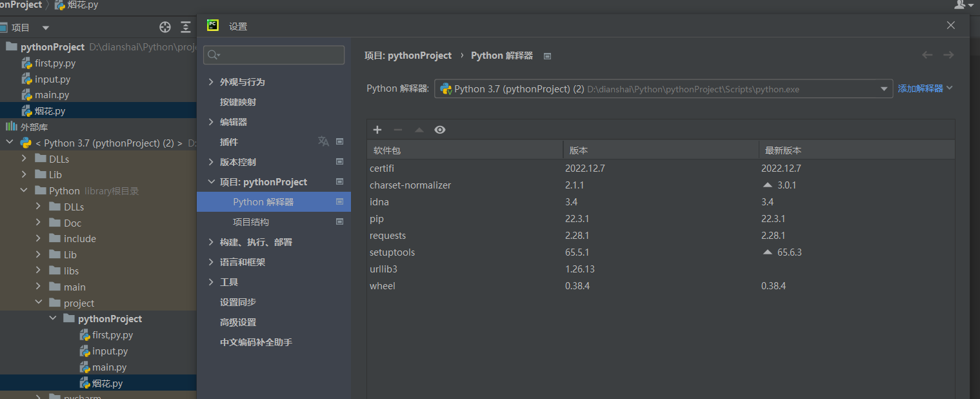
Task: Click the project-level icon beside 版本控制
Action: (x=339, y=161)
